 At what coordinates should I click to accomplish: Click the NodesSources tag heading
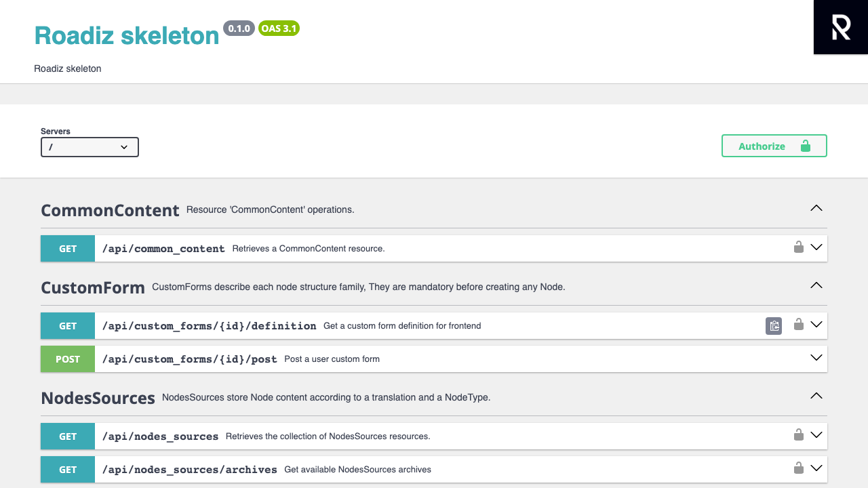pos(98,398)
